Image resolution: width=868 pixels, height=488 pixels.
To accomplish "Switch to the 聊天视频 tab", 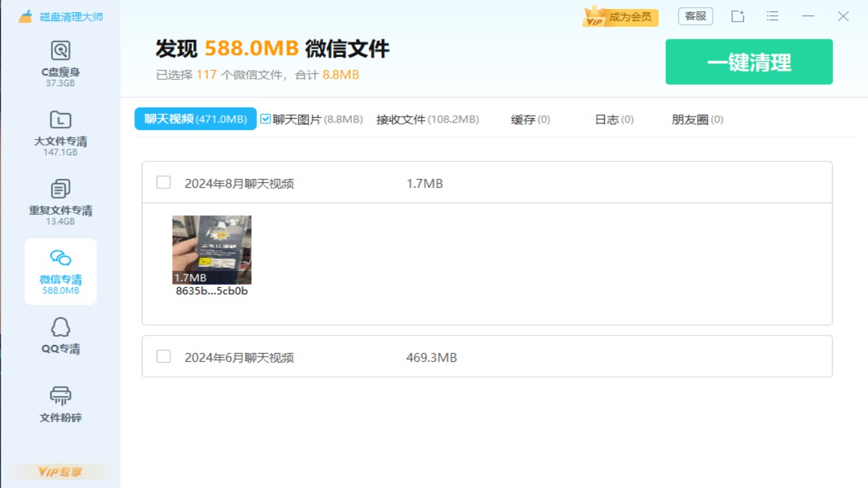I will coord(195,119).
